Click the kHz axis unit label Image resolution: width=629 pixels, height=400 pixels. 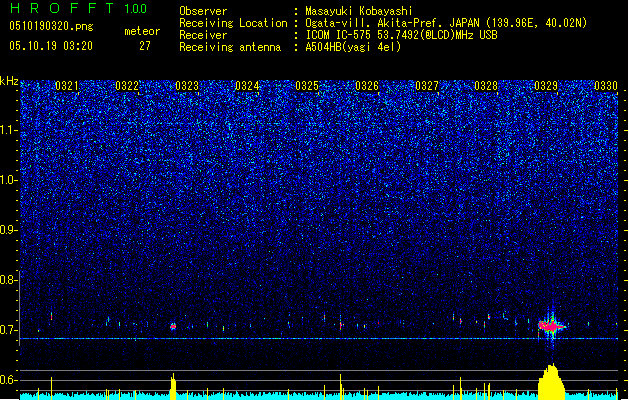click(9, 81)
